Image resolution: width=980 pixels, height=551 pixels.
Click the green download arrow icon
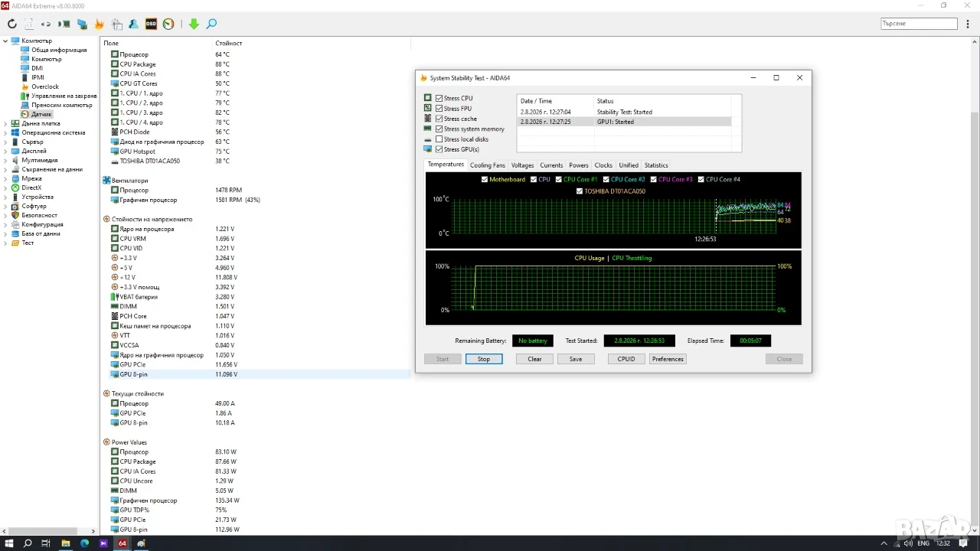194,24
